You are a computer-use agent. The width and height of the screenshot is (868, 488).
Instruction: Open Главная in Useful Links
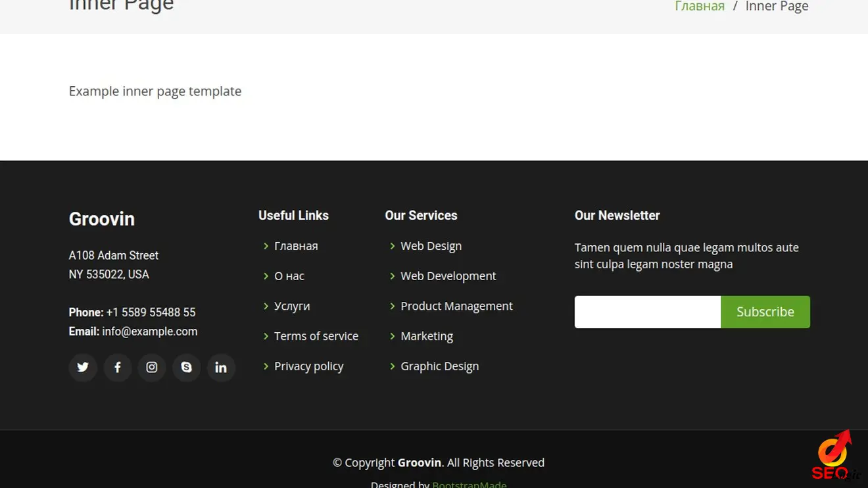pyautogui.click(x=296, y=246)
